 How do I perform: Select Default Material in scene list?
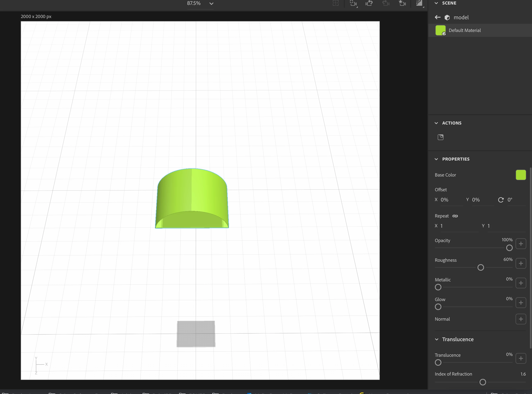464,30
